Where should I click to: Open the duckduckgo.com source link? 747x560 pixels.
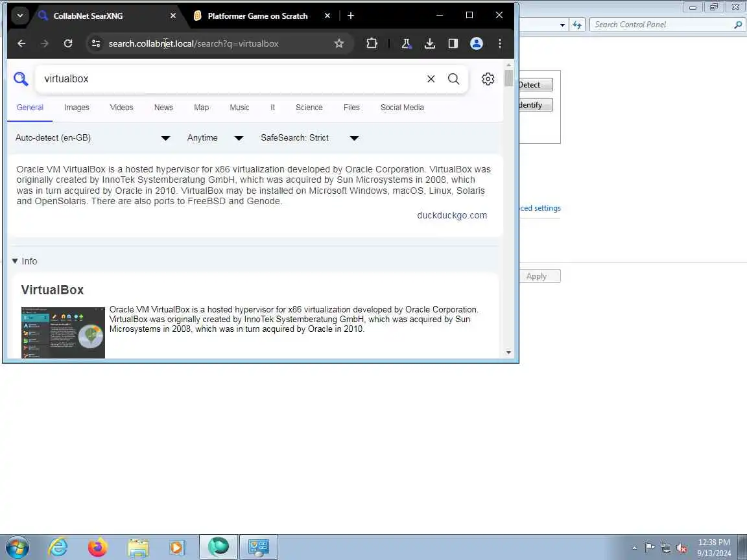click(x=452, y=215)
